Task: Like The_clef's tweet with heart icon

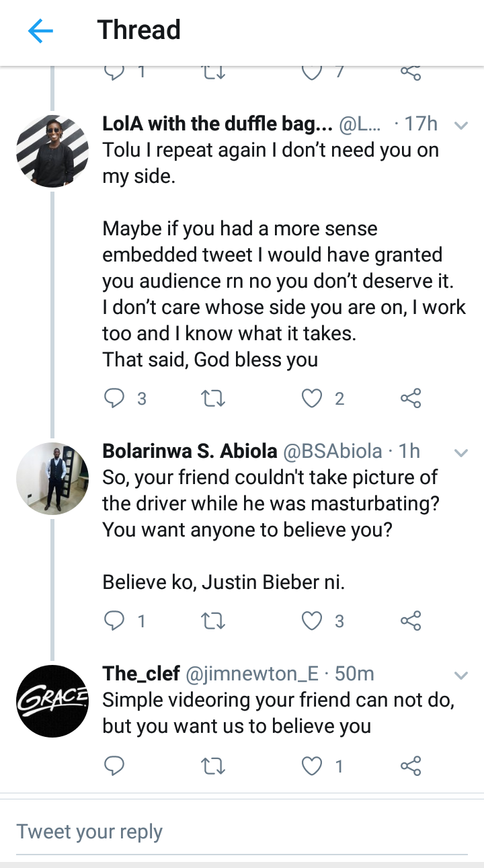Action: tap(312, 766)
